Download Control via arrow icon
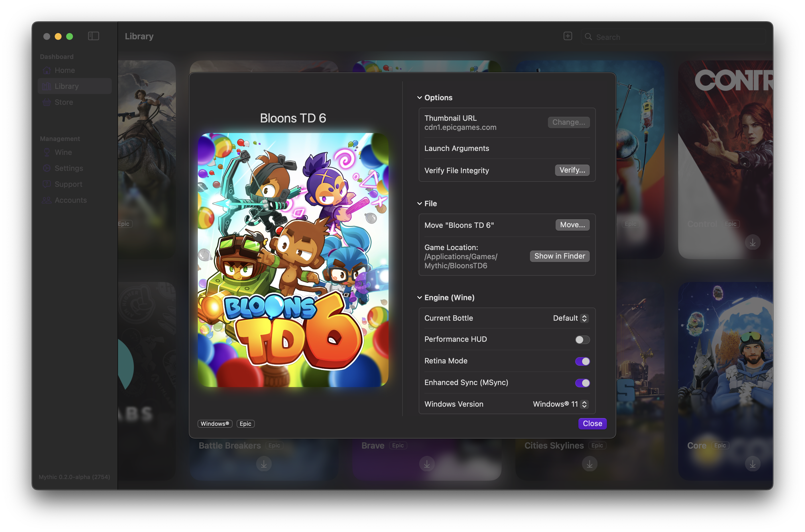805x532 pixels. 753,243
